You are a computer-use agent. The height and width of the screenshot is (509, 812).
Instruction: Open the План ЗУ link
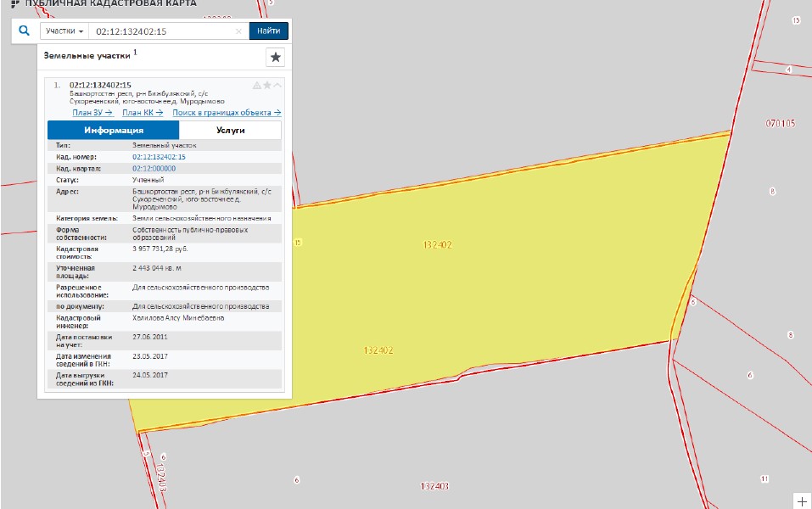pos(92,113)
